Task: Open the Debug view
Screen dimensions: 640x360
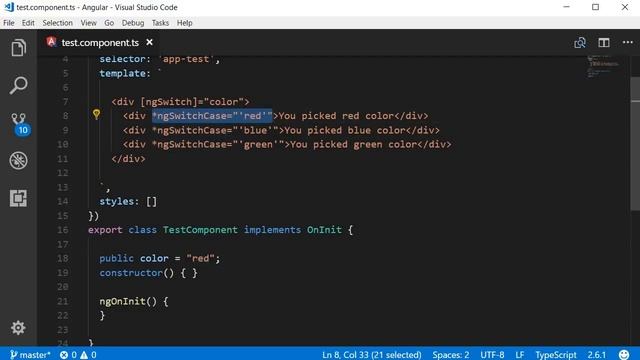Action: pyautogui.click(x=18, y=160)
